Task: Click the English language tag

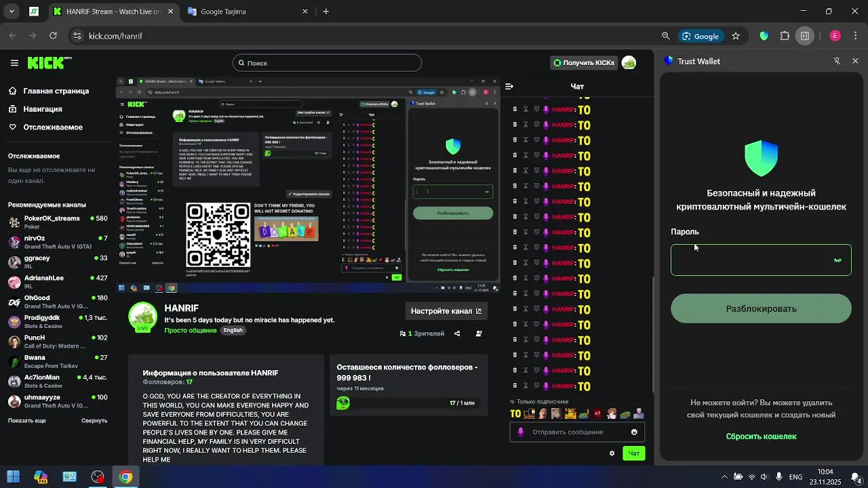Action: pos(233,330)
